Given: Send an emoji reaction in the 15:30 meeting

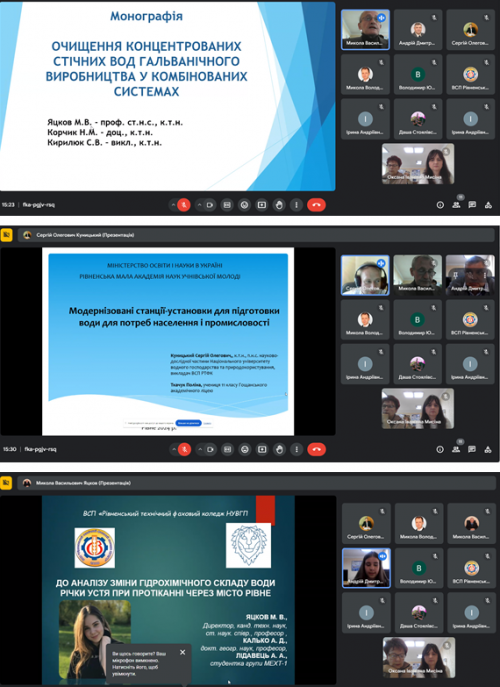Looking at the screenshot, I should tap(245, 449).
